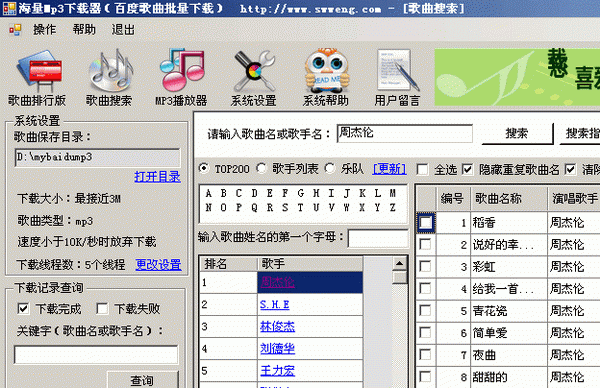Click the 歌手 column header
600x388 pixels.
coord(310,264)
